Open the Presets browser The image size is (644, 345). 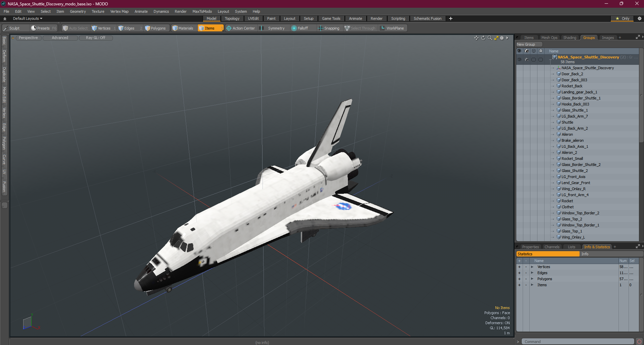point(43,28)
